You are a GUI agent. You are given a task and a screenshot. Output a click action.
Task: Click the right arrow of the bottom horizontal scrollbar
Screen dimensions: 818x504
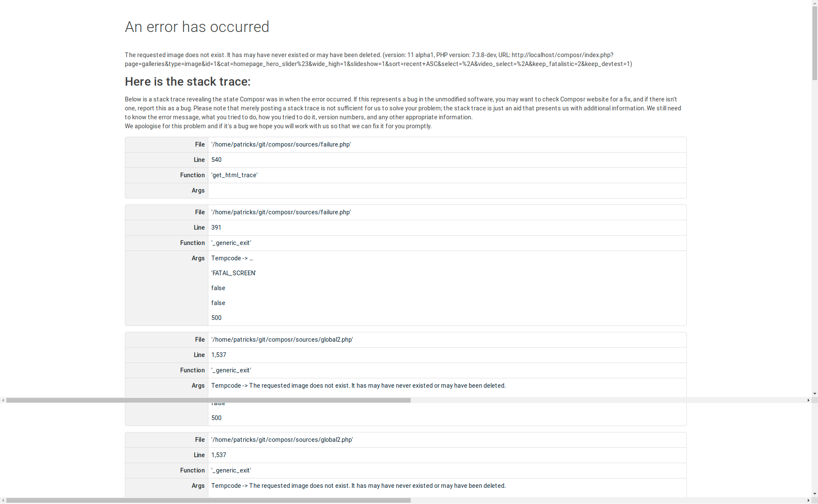[x=808, y=501]
